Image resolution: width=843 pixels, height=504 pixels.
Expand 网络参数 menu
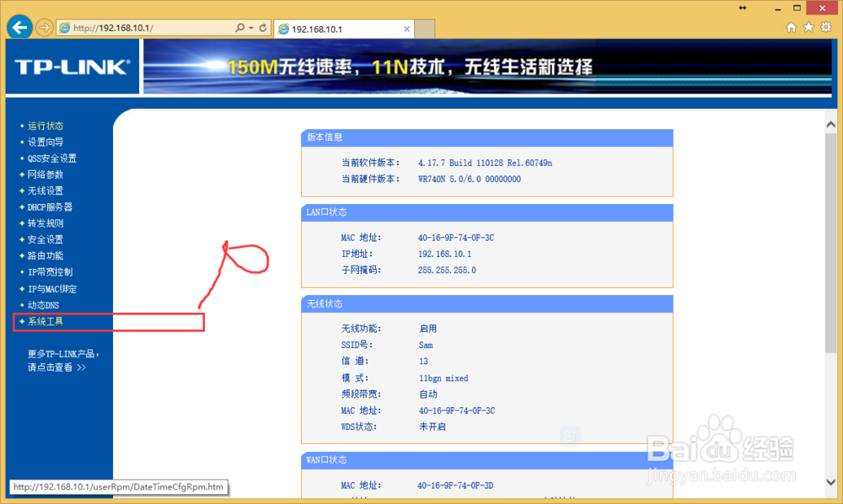point(46,174)
